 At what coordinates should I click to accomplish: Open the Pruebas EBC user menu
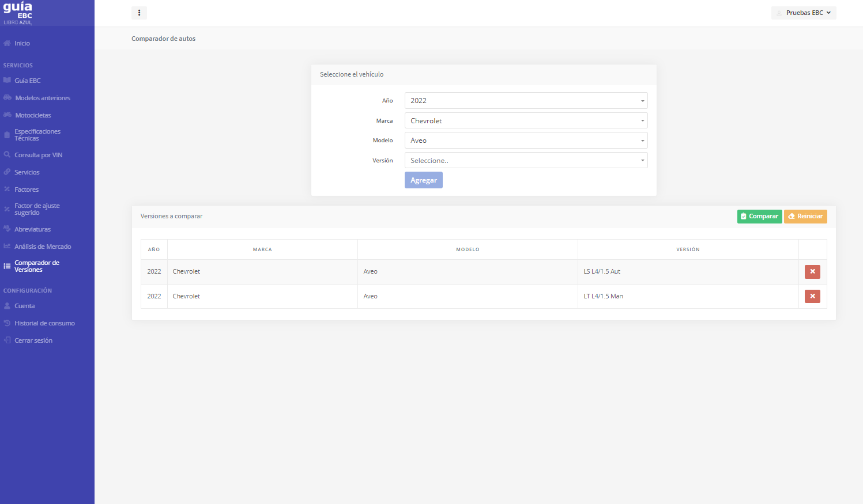(804, 13)
